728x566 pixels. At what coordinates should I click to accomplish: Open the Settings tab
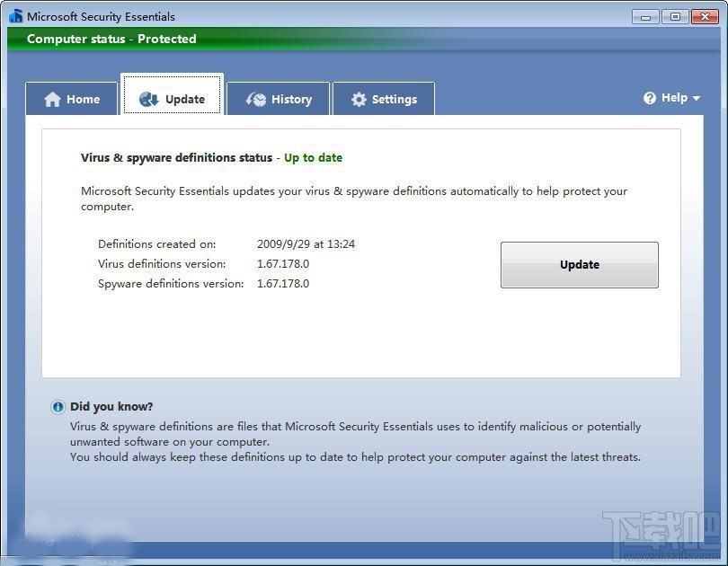[384, 99]
